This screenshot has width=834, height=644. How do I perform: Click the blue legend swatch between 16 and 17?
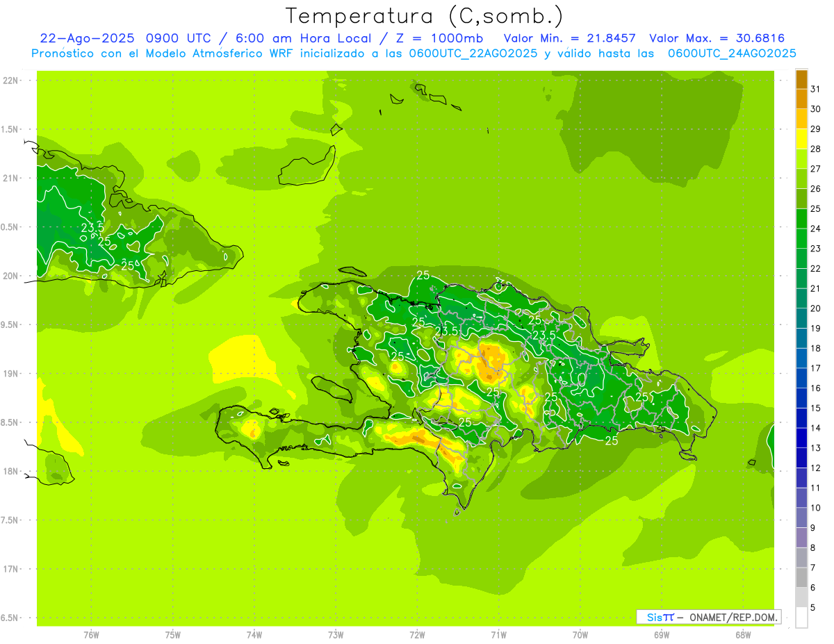click(x=801, y=378)
